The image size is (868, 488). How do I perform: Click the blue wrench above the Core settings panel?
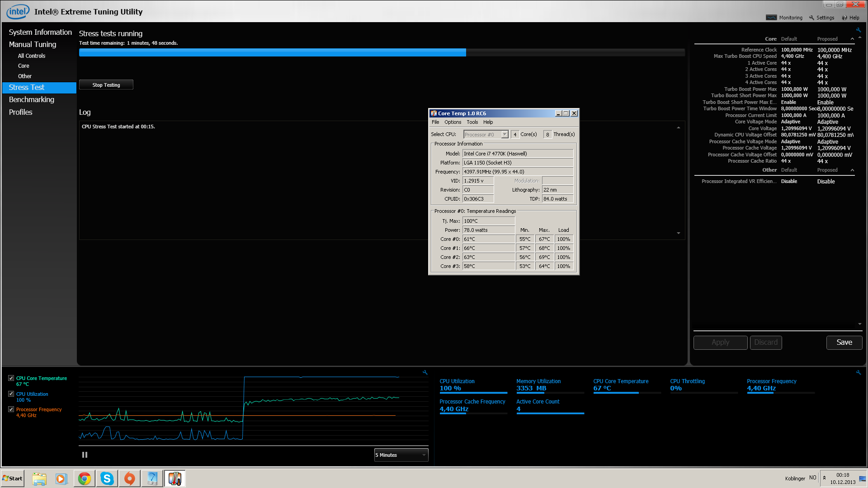858,30
